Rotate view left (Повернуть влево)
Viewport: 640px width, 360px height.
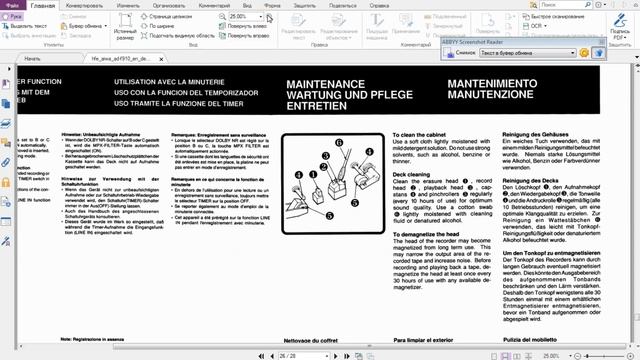coord(242,26)
